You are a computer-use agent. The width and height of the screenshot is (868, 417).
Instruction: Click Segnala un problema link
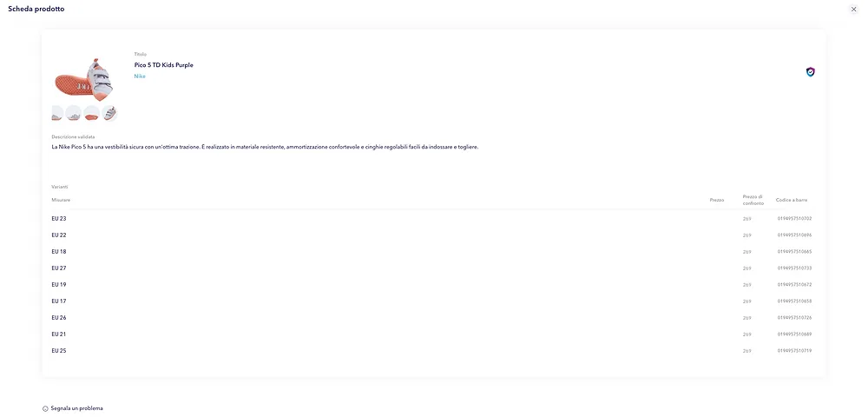point(73,408)
